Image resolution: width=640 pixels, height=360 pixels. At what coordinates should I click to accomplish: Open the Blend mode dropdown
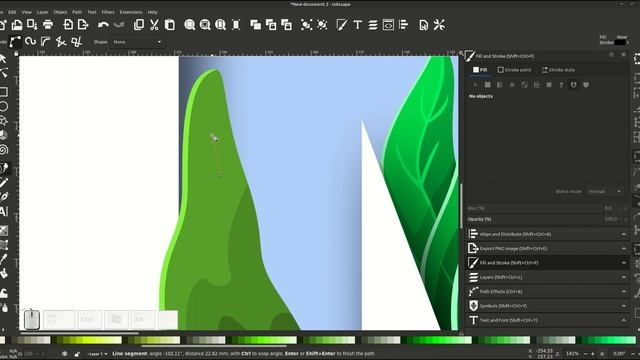point(604,191)
